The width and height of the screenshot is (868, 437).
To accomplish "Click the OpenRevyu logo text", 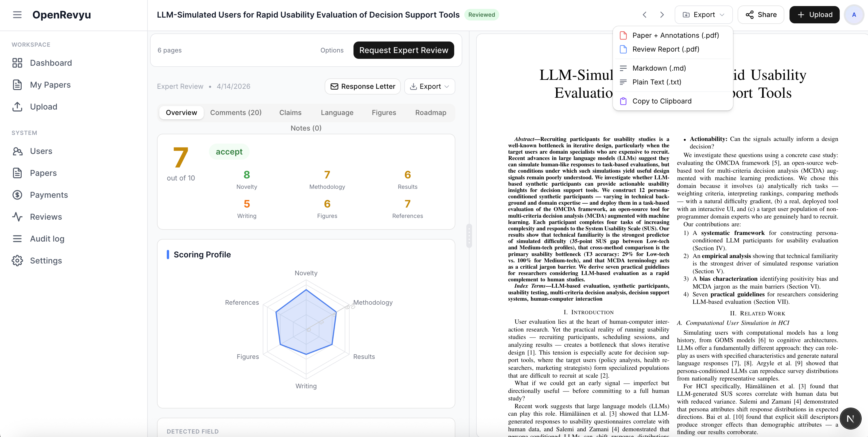I will [62, 15].
